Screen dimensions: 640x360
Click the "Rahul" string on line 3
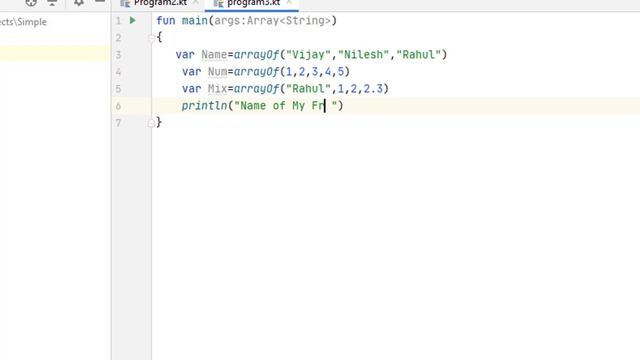(x=419, y=55)
